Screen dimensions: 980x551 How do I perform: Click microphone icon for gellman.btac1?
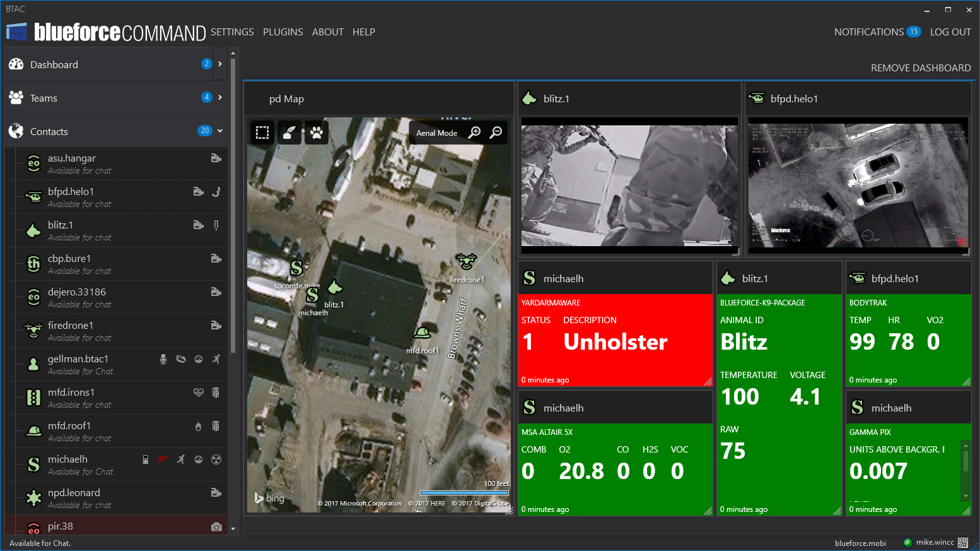[x=163, y=359]
